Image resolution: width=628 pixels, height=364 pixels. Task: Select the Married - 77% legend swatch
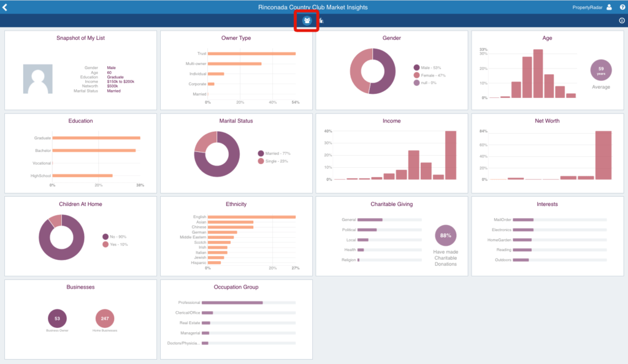261,153
